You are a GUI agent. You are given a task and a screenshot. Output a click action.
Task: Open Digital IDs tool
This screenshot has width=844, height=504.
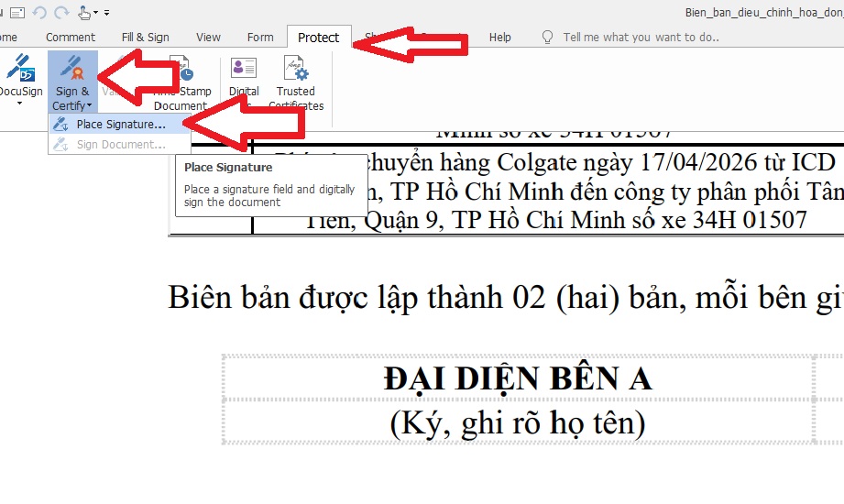pos(244,82)
